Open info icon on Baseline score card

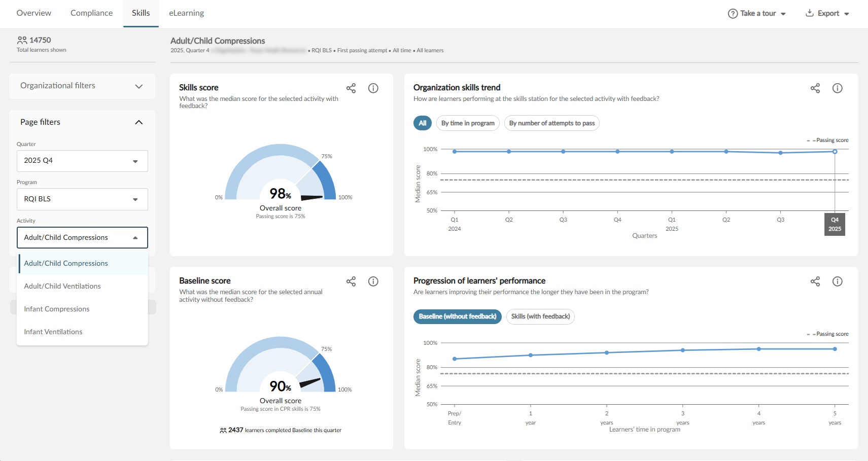pos(373,281)
